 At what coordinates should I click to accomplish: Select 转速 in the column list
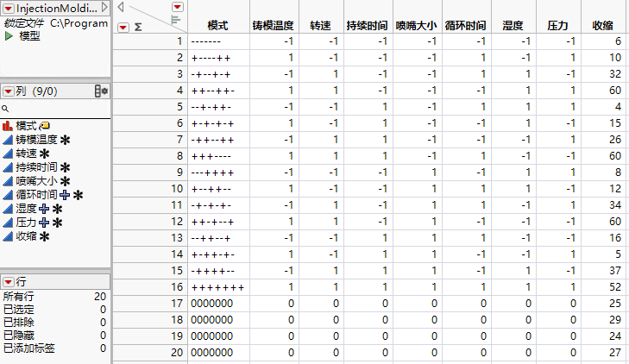click(x=26, y=154)
